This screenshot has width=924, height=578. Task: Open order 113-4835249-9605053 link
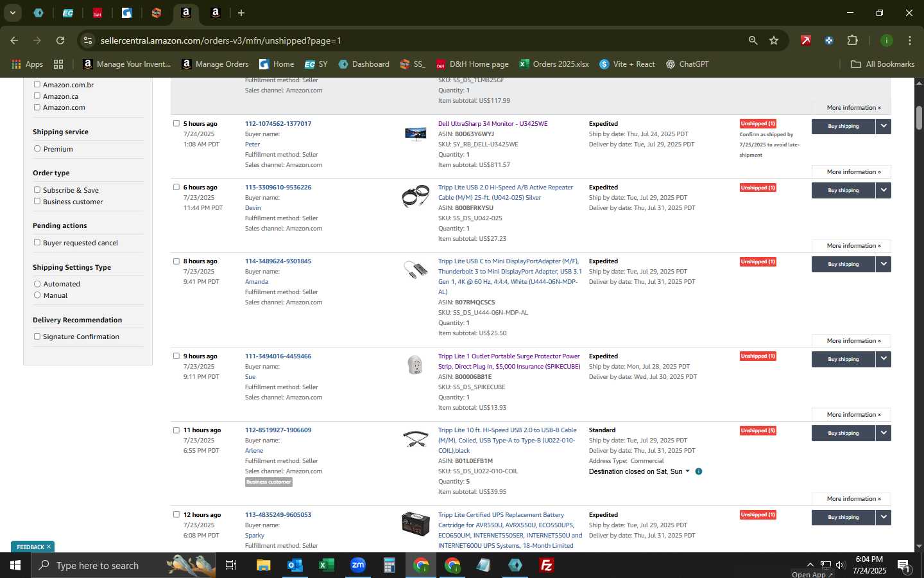point(278,514)
